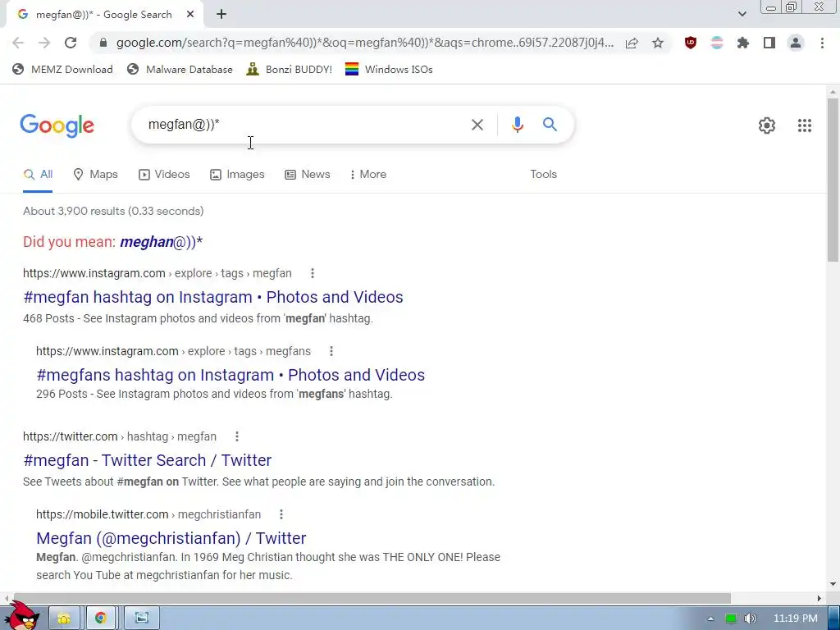
Task: Go forward to next page
Action: coord(44,43)
